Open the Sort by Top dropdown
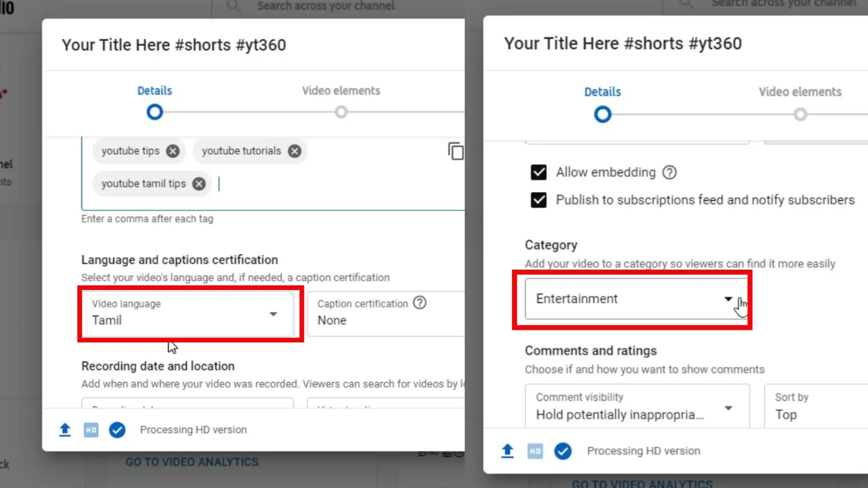Image resolution: width=868 pixels, height=488 pixels. pyautogui.click(x=816, y=406)
